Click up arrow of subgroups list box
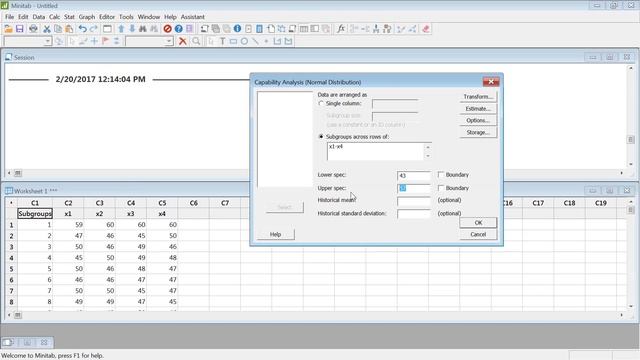Image resolution: width=640 pixels, height=360 pixels. click(x=428, y=147)
